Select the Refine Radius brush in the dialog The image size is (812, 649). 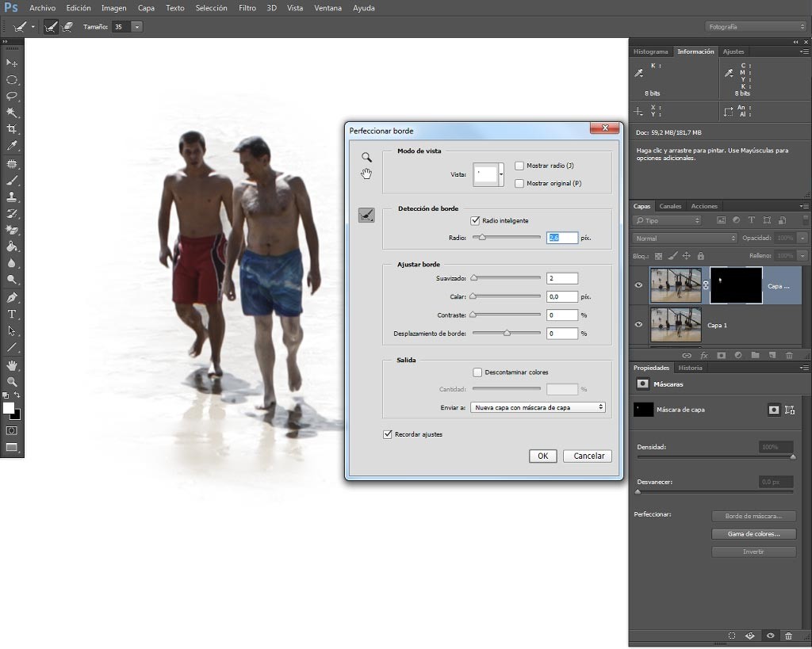[366, 215]
